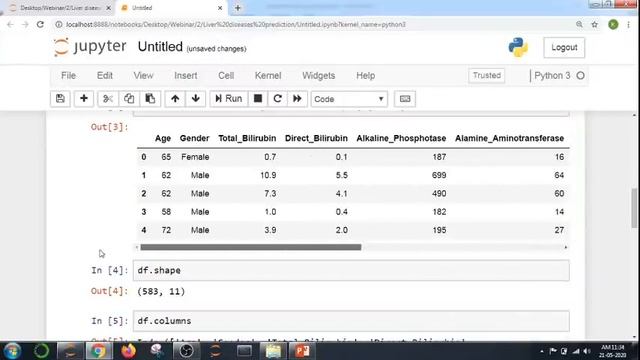Open the browser zoom magnifier icon
Viewport: 640px width, 360px height.
pyautogui.click(x=579, y=24)
